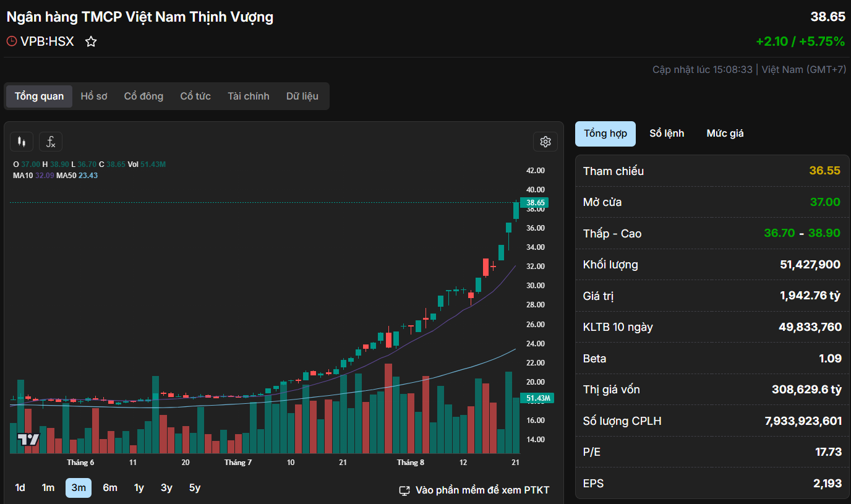Click the Tháng 7 date axis label
Screen dimensions: 851x504
pos(238,463)
